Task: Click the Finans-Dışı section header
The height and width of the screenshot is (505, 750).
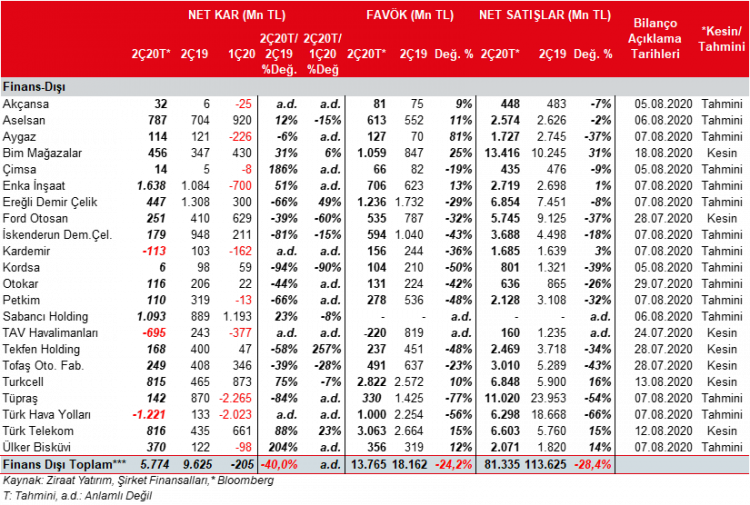Action: pyautogui.click(x=34, y=87)
